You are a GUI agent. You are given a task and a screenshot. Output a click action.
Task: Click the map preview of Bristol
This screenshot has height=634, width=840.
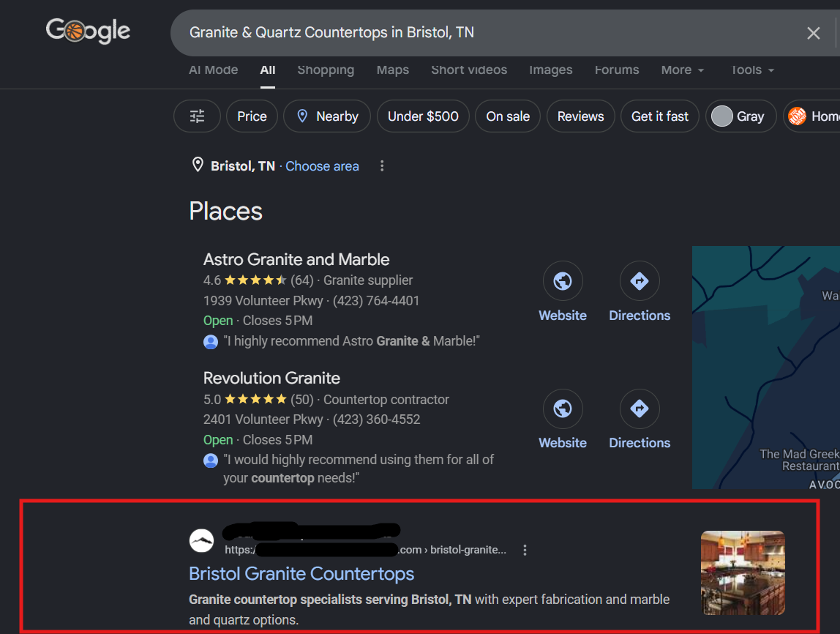766,367
